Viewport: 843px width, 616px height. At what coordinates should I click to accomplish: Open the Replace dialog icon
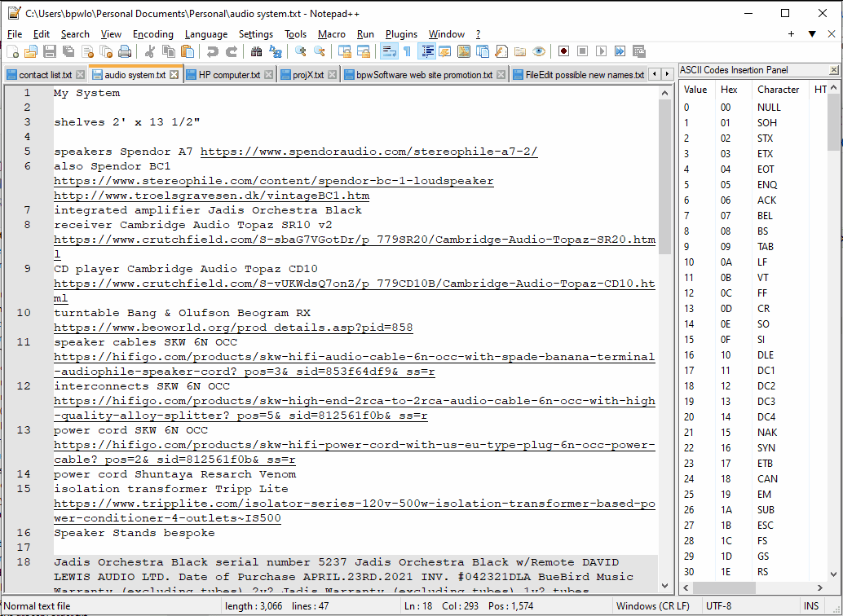click(x=276, y=51)
